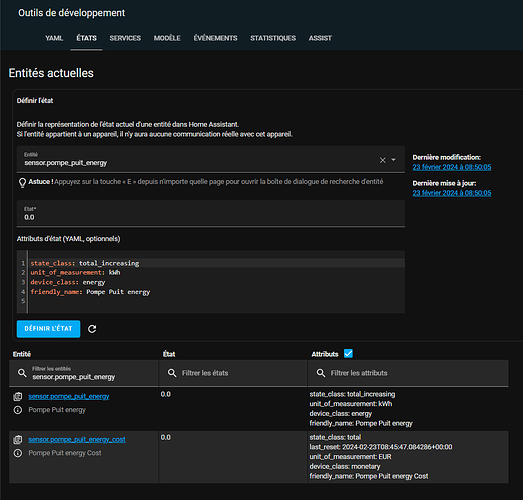Screen dimensions: 523x500
Task: Open the SERVICES tab
Action: tap(125, 38)
